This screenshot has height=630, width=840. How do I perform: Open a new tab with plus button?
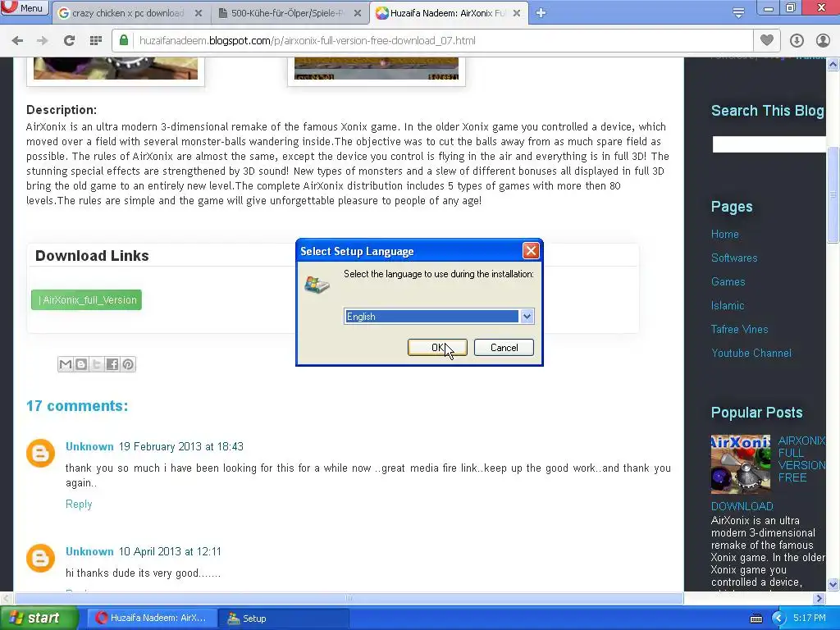coord(541,13)
